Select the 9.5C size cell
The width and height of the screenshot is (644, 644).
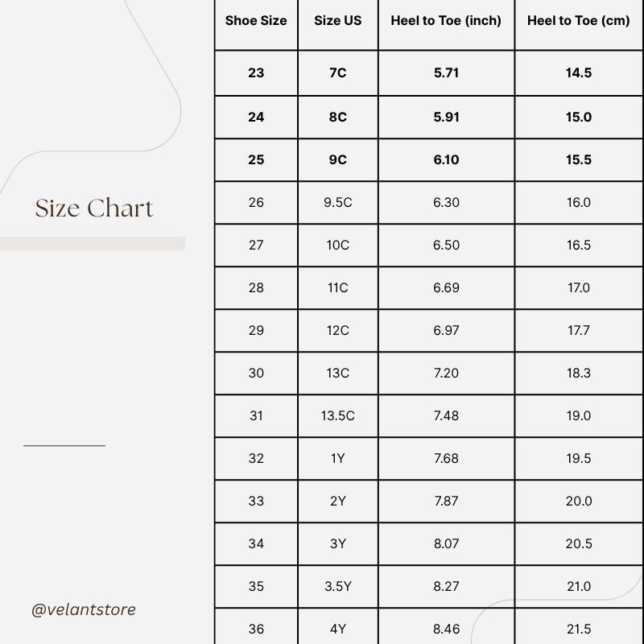(338, 202)
